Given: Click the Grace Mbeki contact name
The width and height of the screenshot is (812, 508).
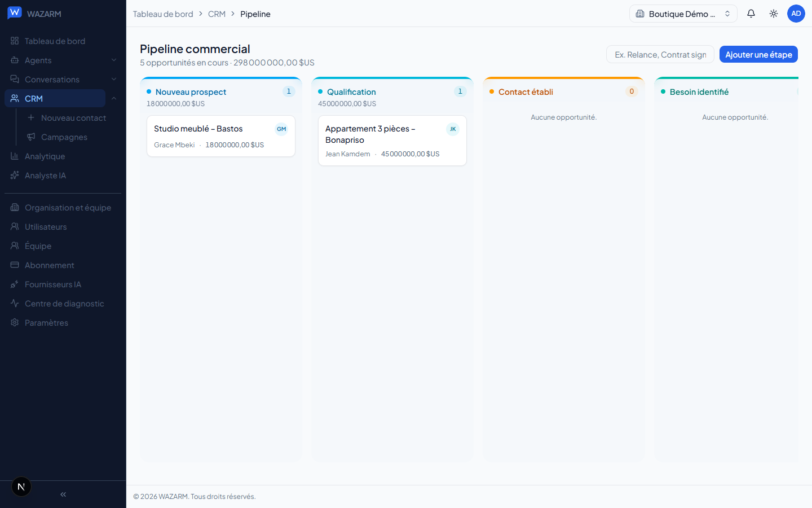Looking at the screenshot, I should click(x=174, y=145).
